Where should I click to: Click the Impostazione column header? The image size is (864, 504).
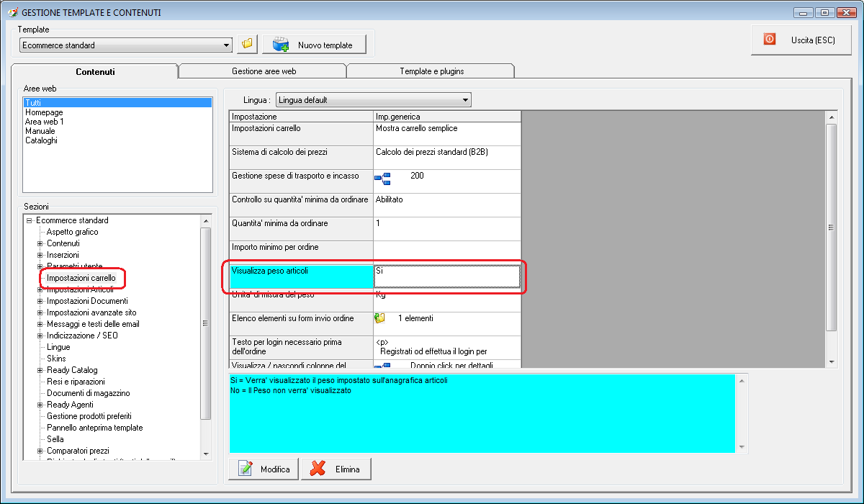point(301,116)
